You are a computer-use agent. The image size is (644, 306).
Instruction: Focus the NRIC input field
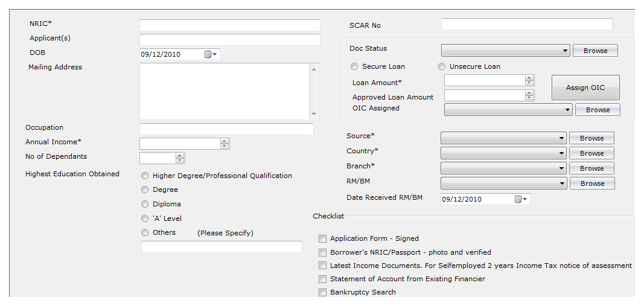pyautogui.click(x=229, y=25)
